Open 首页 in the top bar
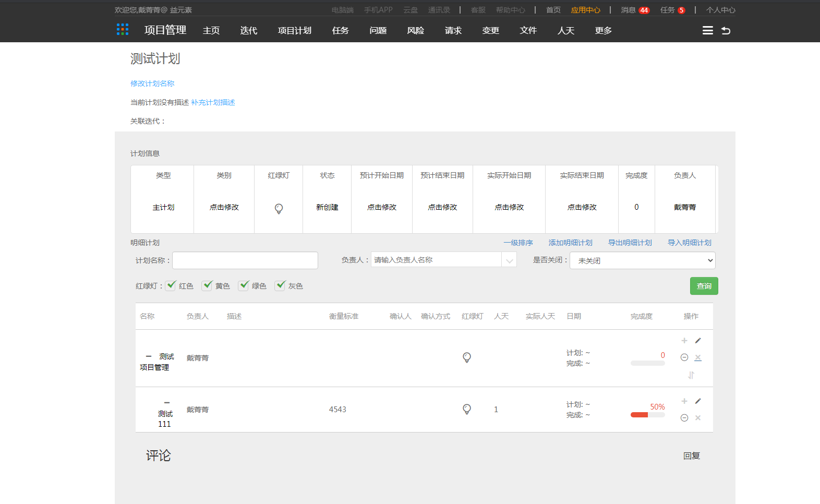 tap(553, 10)
